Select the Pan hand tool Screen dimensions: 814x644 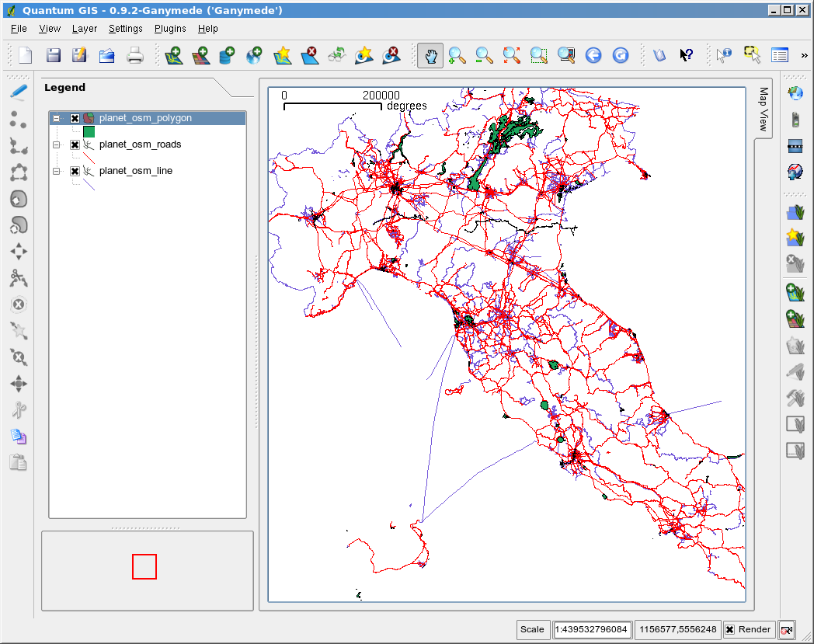tap(430, 56)
